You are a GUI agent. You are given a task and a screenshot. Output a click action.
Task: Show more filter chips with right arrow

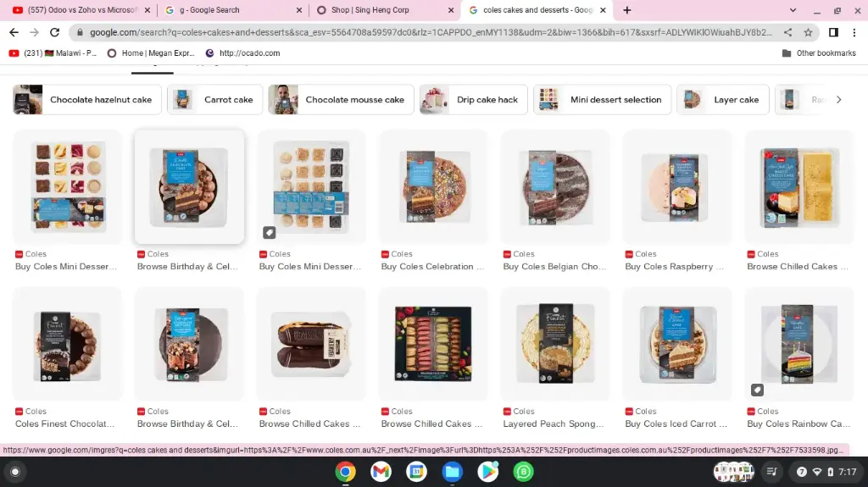click(838, 100)
